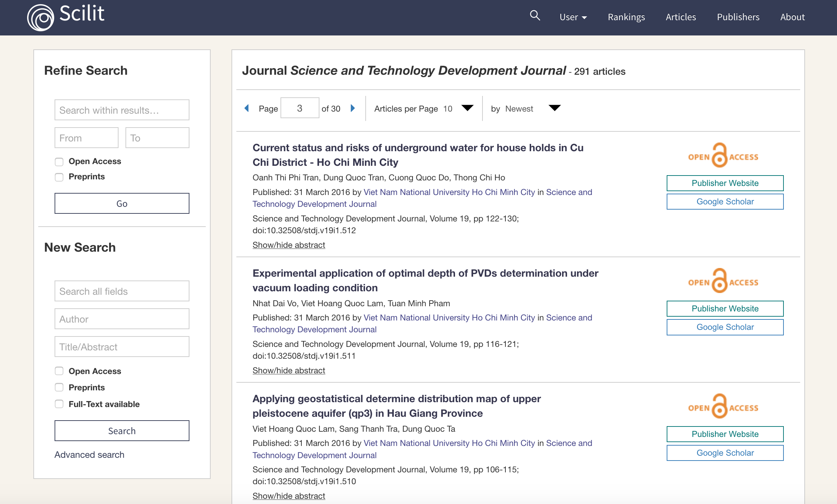Open Google Scholar for geostatistical article
Screen dimensions: 837x504
725,453
